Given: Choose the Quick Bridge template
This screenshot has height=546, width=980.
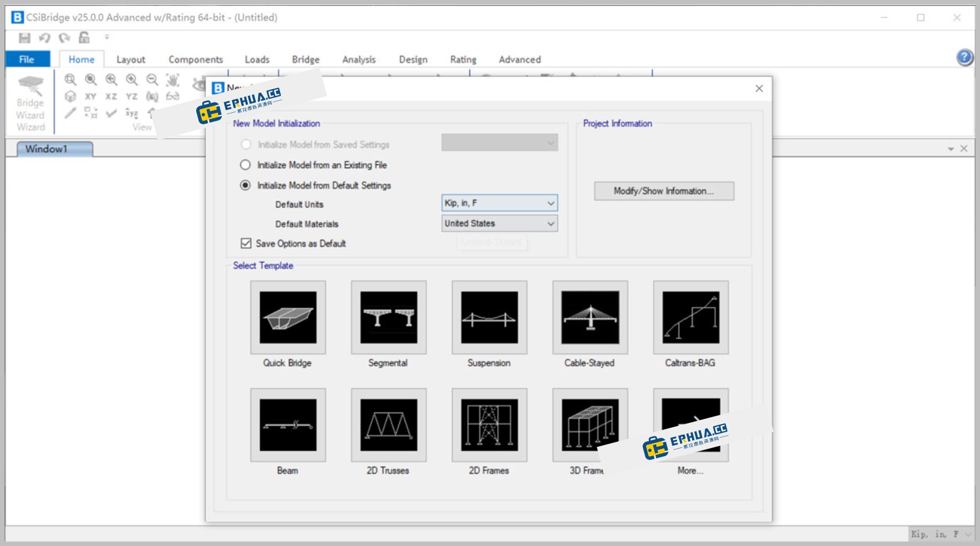Looking at the screenshot, I should tap(288, 318).
